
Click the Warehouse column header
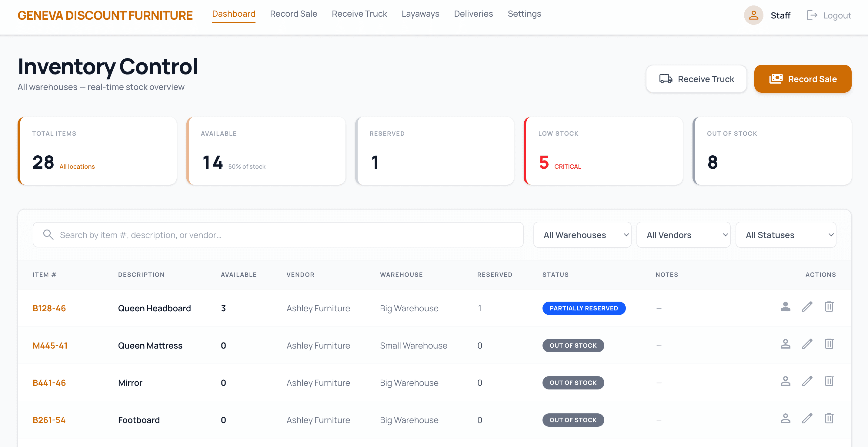pyautogui.click(x=401, y=275)
